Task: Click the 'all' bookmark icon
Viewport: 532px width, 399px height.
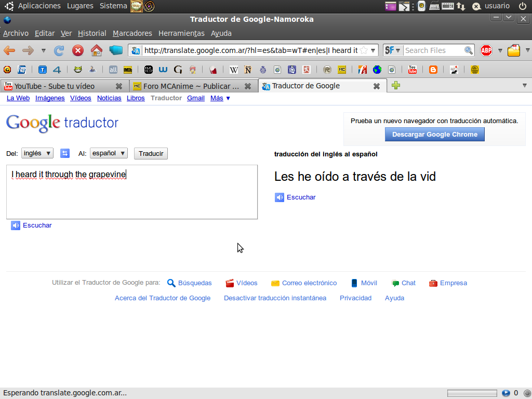Action: coord(113,70)
